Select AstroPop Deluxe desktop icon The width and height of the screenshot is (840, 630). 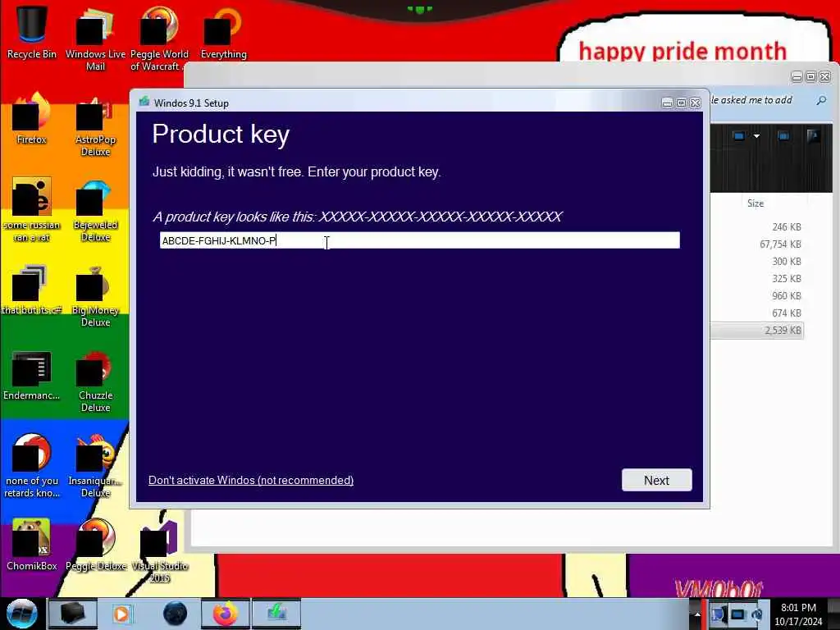pyautogui.click(x=95, y=126)
